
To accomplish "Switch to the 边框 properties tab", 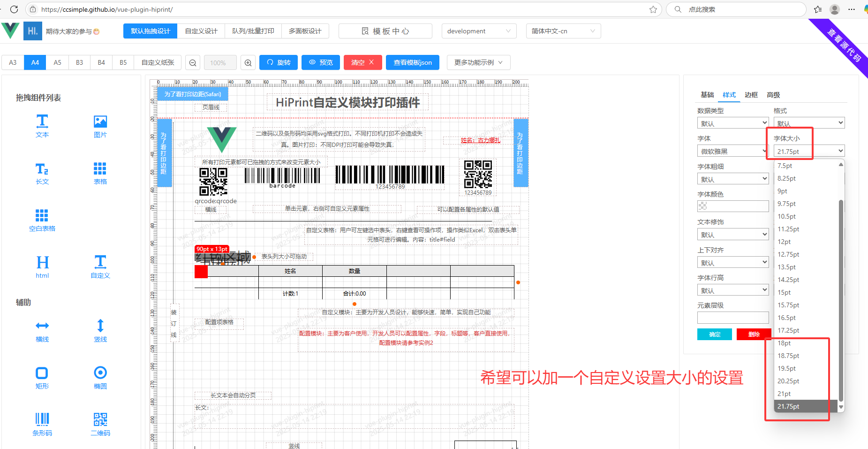I will pyautogui.click(x=751, y=95).
